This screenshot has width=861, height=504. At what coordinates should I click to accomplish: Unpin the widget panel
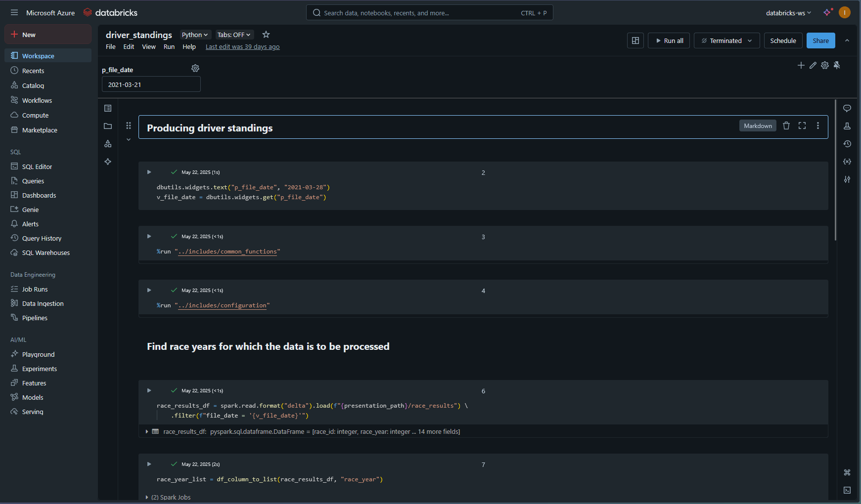[837, 65]
